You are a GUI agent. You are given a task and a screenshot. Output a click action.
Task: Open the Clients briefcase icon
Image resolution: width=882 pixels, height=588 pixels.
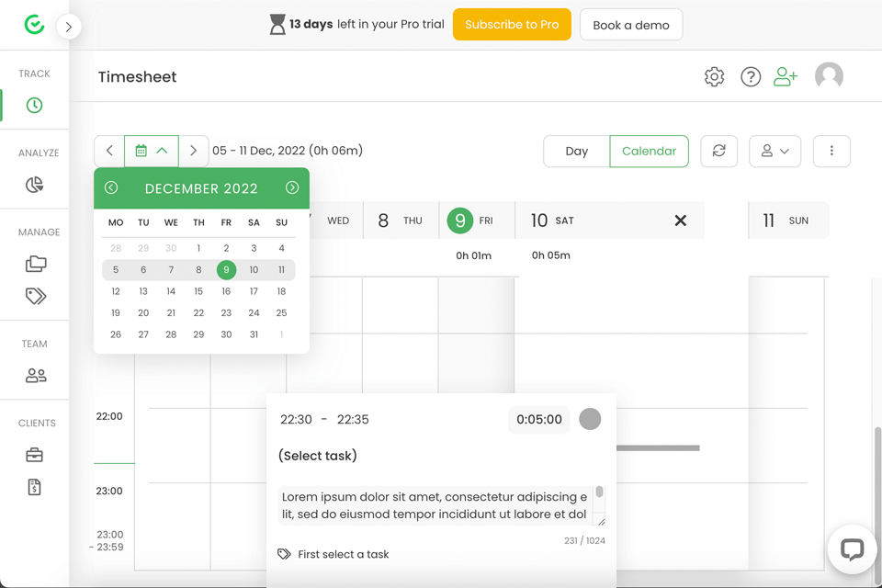34,455
